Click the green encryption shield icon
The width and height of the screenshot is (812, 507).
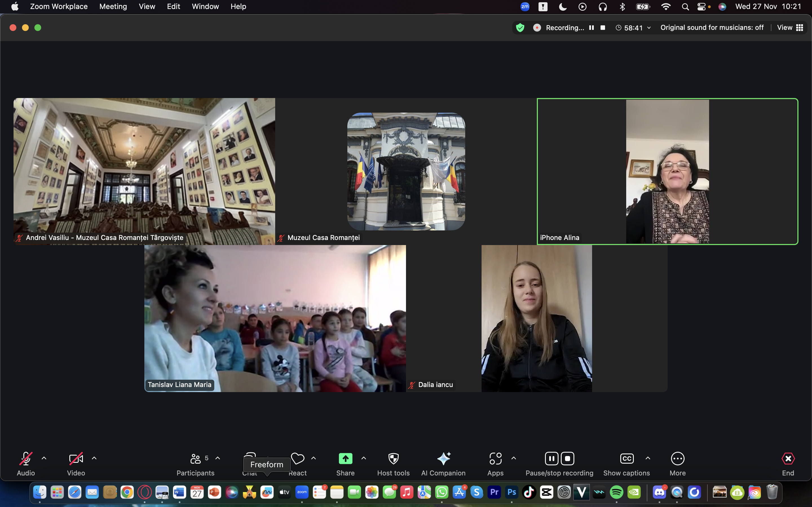click(x=520, y=28)
